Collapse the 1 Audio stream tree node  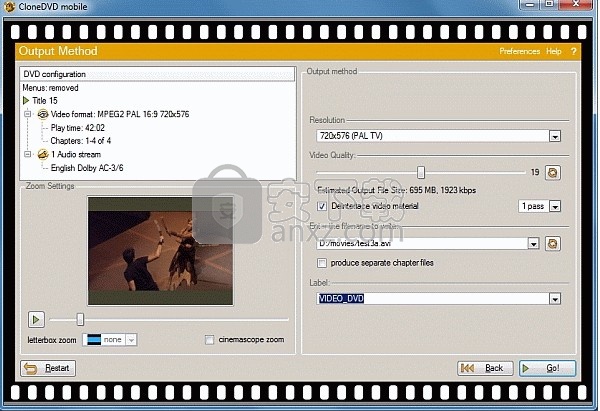click(x=28, y=154)
